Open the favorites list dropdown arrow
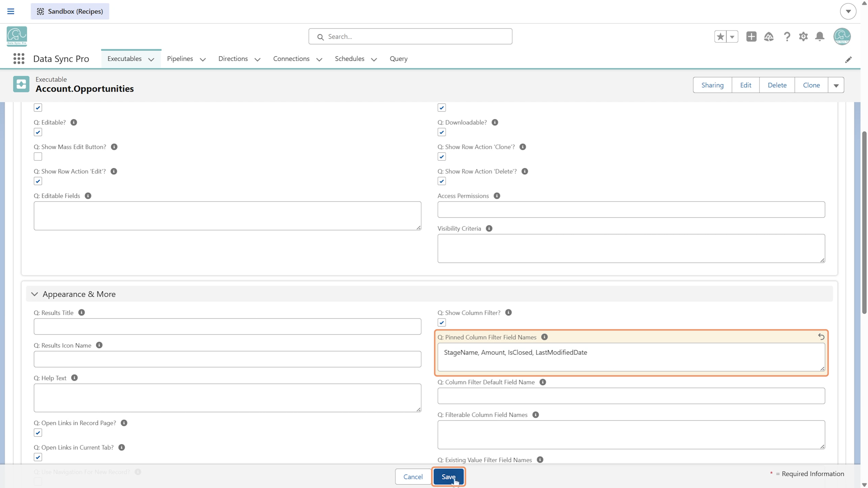Viewport: 868px width, 488px height. (732, 36)
